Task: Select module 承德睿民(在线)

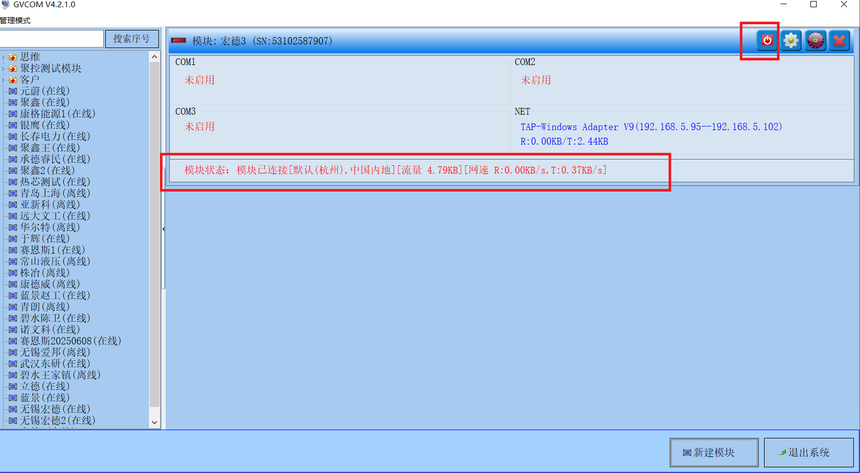Action: pyautogui.click(x=55, y=159)
